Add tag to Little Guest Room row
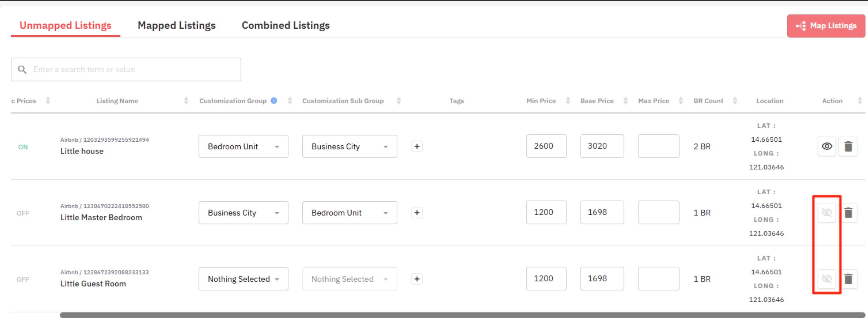This screenshot has height=318, width=868. [x=417, y=279]
